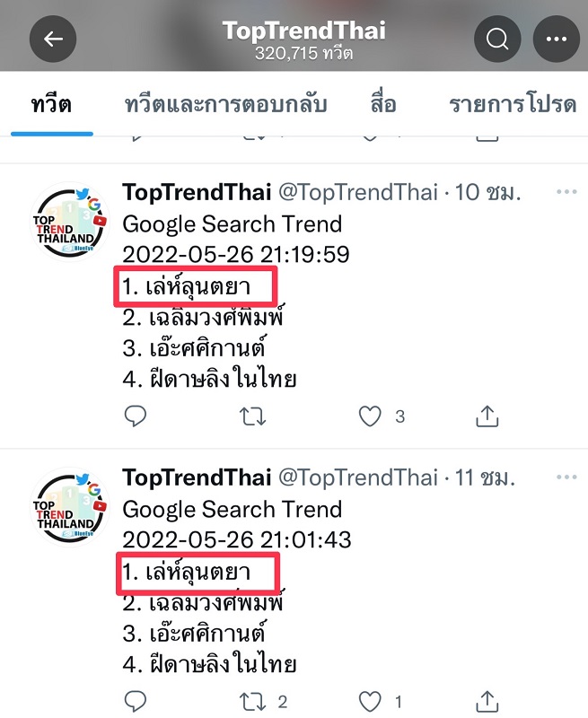Share the 21:19:59 trend tweet
The width and height of the screenshot is (588, 718).
pyautogui.click(x=487, y=416)
